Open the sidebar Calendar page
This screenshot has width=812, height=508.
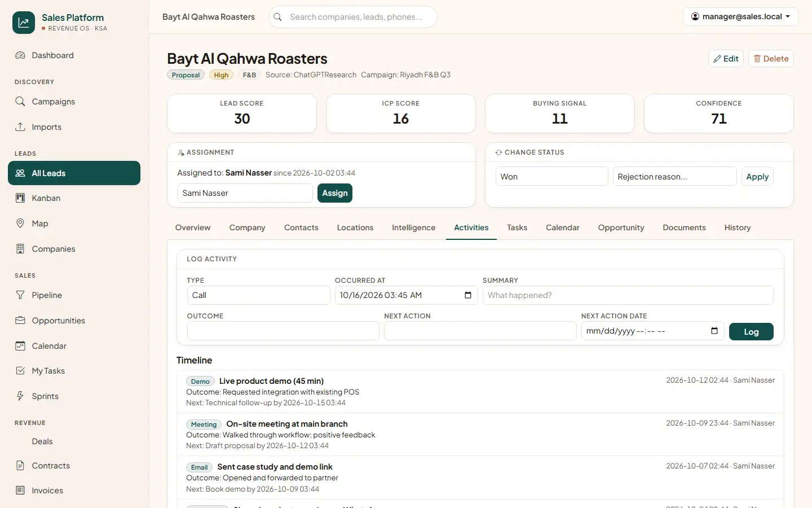click(74, 346)
